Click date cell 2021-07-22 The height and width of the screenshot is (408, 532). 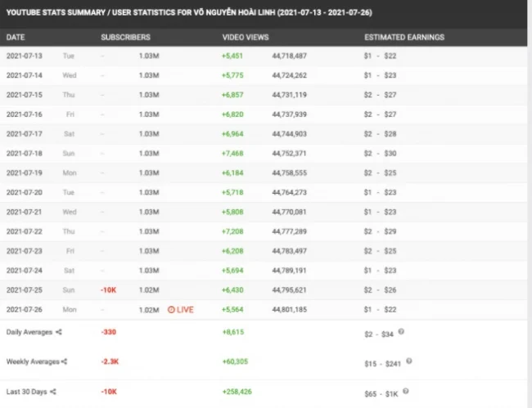pyautogui.click(x=25, y=231)
